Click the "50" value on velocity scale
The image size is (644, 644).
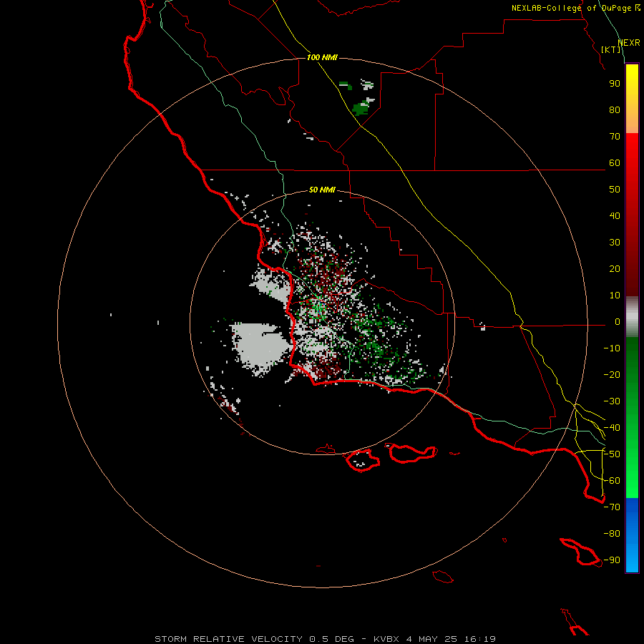click(615, 190)
